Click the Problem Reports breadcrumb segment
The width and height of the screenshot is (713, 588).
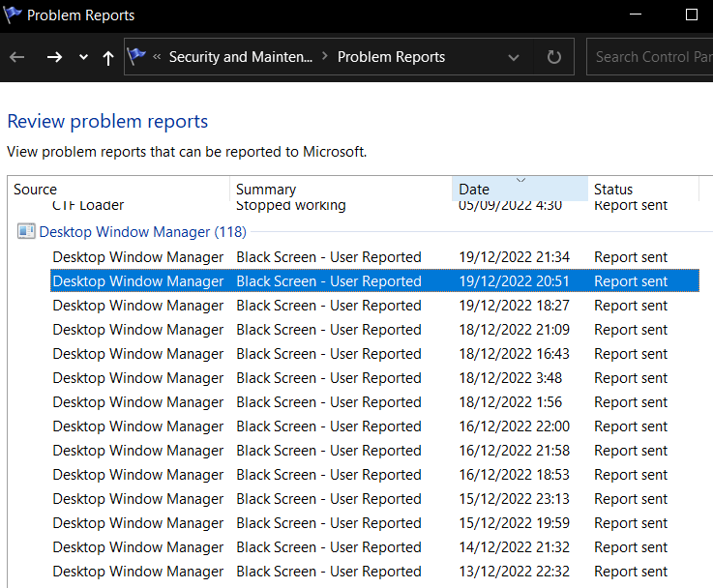click(x=391, y=57)
